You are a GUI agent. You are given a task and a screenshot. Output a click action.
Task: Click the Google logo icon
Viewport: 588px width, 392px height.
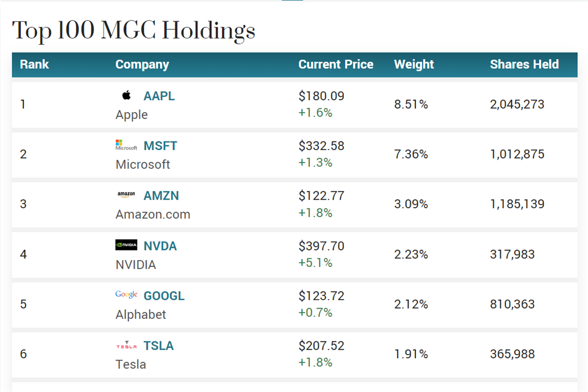coord(126,295)
